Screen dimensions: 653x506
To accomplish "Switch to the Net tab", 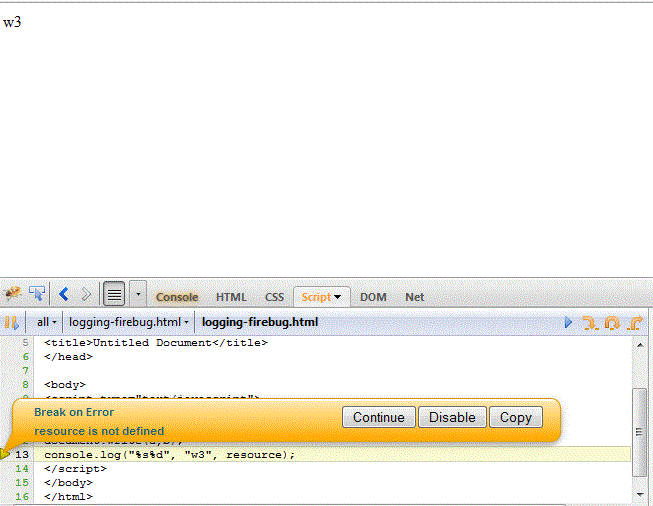I will point(414,297).
